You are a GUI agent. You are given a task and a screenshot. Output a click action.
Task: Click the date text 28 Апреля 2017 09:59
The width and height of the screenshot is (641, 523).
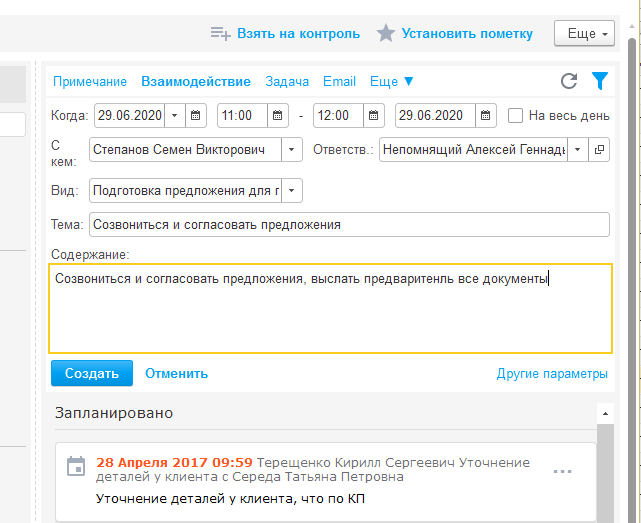click(175, 462)
